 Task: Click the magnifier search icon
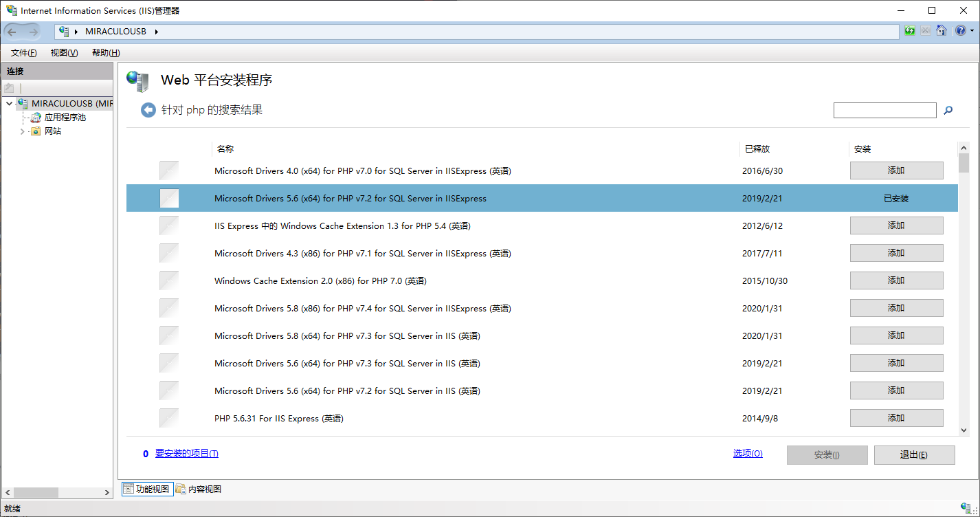click(x=948, y=110)
